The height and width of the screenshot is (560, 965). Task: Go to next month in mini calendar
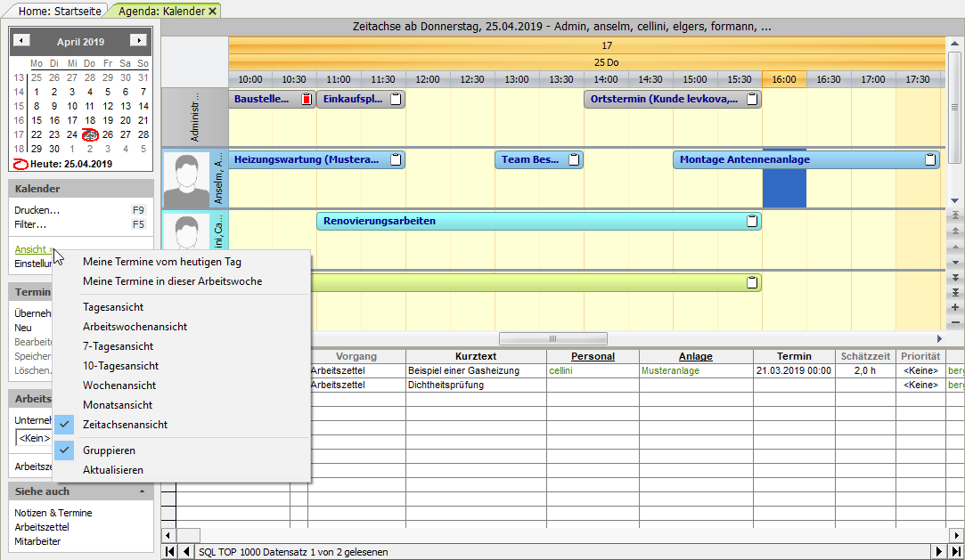coord(138,41)
